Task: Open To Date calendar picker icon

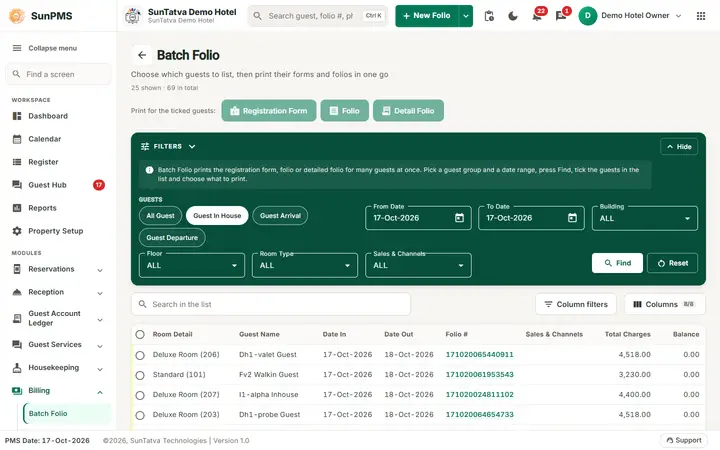Action: coord(572,218)
